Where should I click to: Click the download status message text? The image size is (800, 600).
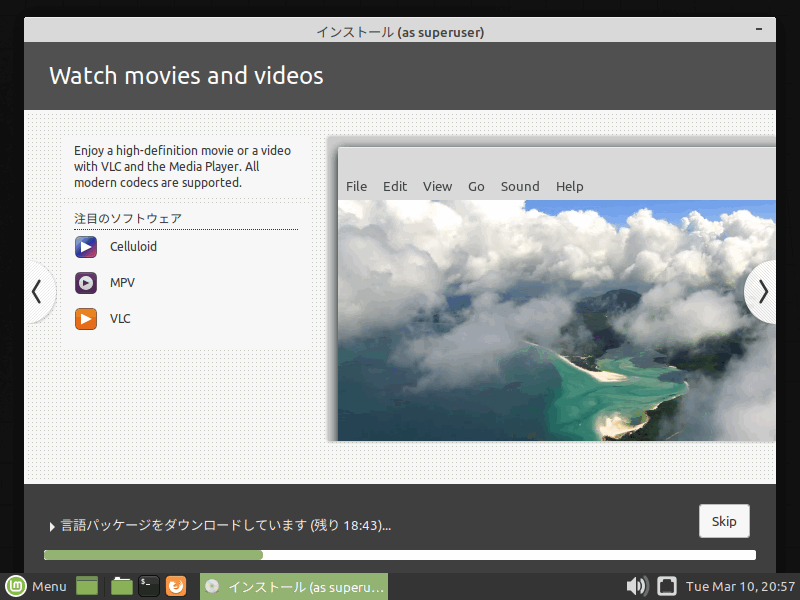226,526
